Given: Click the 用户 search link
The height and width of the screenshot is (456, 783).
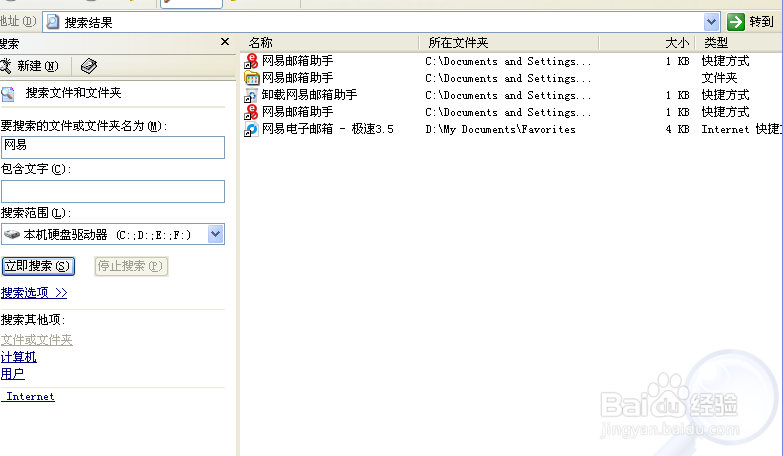Looking at the screenshot, I should tap(12, 374).
